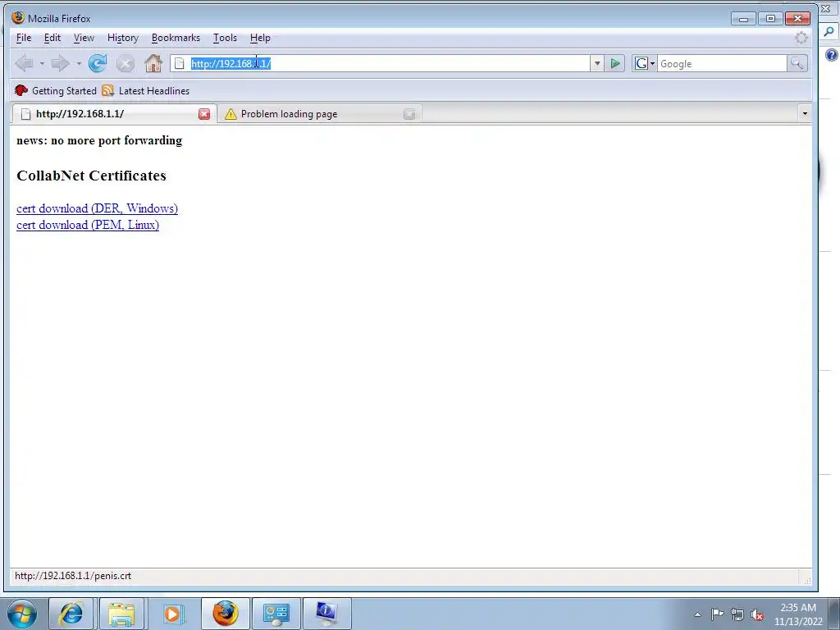
Task: Open the Tools menu
Action: pos(225,38)
